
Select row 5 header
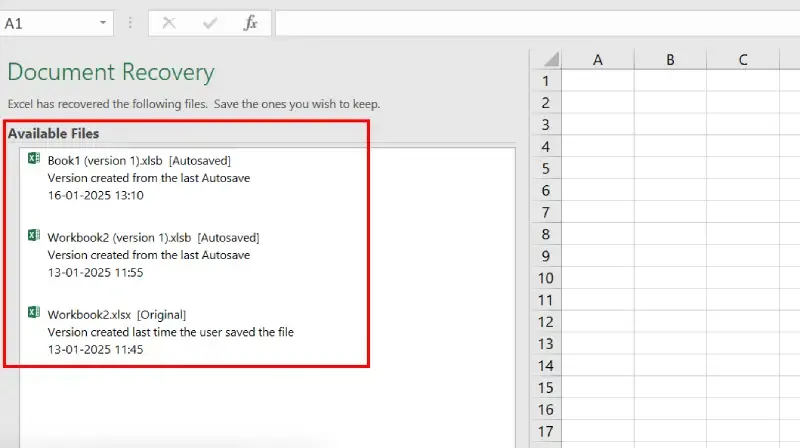coord(545,169)
